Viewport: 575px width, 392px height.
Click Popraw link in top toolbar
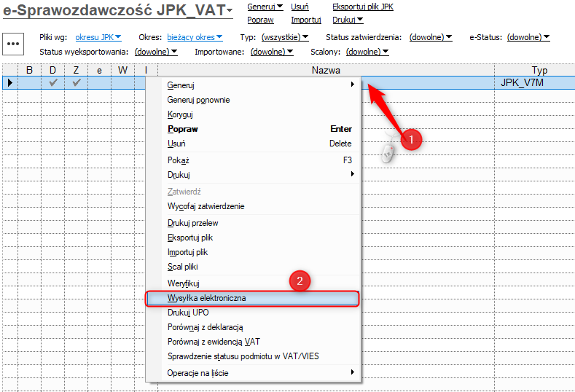260,20
